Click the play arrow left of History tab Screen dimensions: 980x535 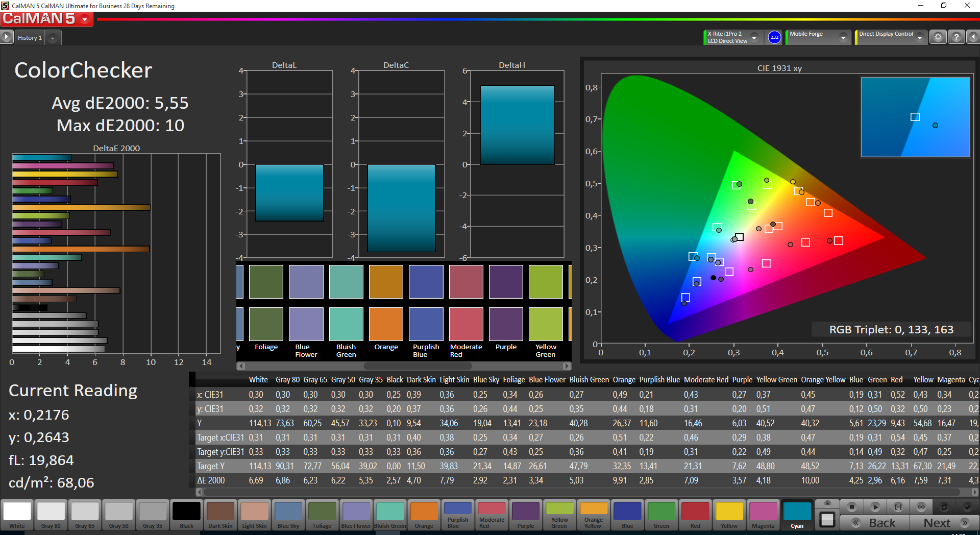[x=6, y=37]
